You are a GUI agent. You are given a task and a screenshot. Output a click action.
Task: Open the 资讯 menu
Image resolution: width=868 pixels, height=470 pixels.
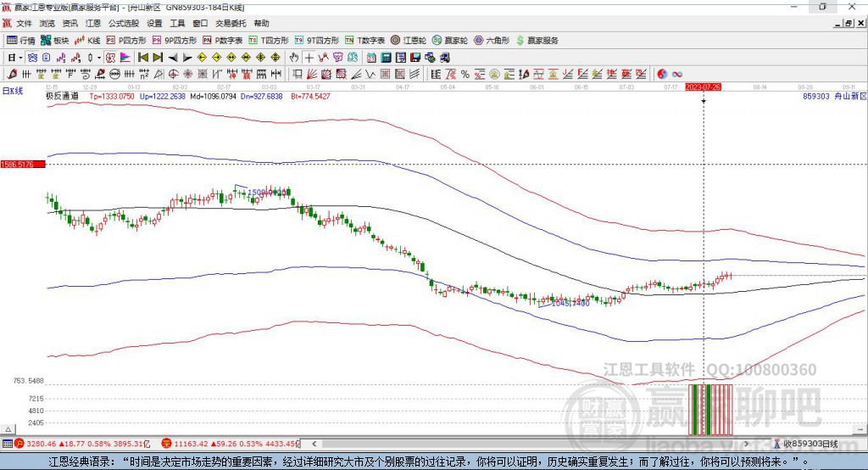[x=70, y=23]
